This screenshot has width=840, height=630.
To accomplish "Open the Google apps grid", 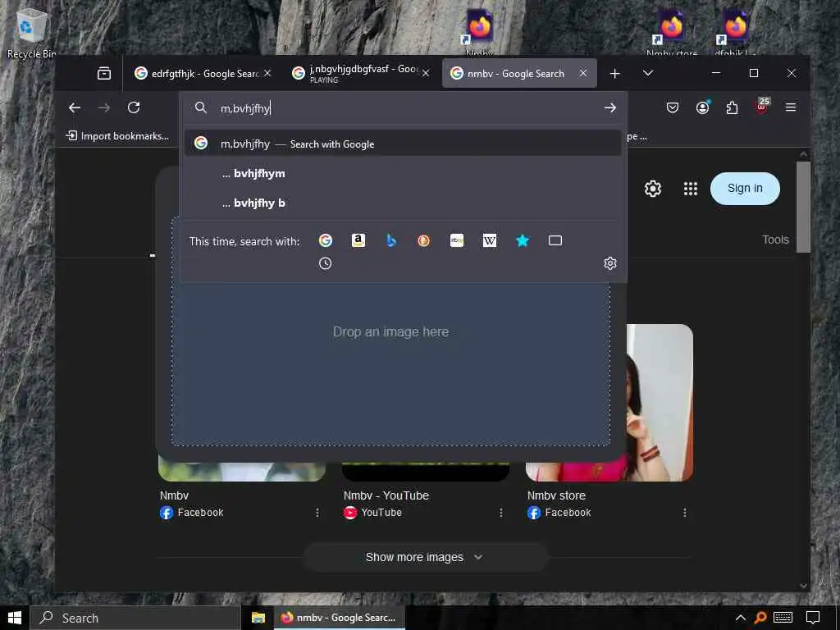I will coord(691,189).
